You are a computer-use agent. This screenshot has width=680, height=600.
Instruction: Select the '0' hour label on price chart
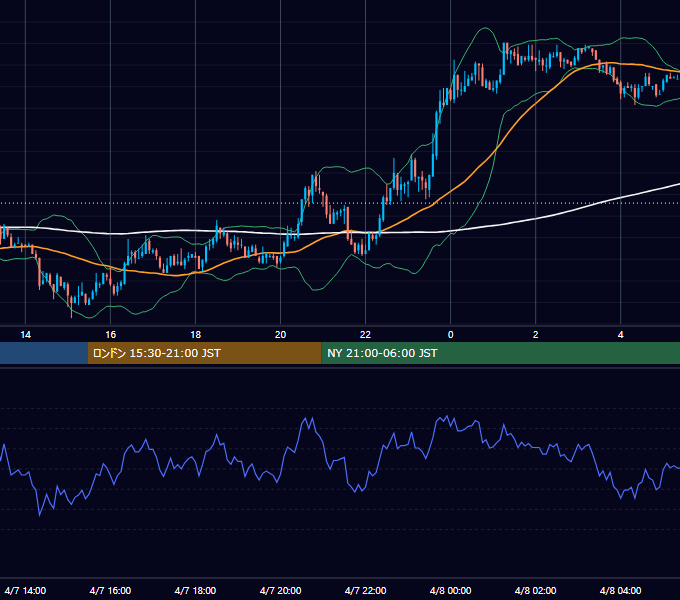pos(451,335)
